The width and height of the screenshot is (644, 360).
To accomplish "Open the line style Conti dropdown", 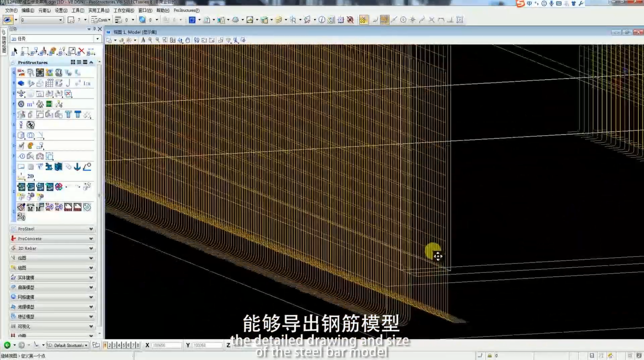I will (100, 20).
